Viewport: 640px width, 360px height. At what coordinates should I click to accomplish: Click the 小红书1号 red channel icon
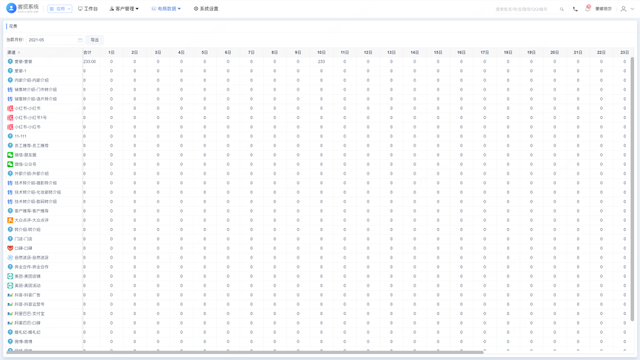(10, 118)
